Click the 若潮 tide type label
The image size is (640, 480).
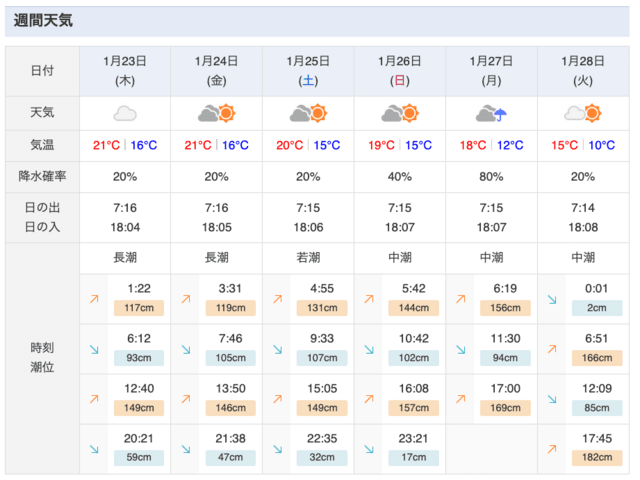click(308, 257)
